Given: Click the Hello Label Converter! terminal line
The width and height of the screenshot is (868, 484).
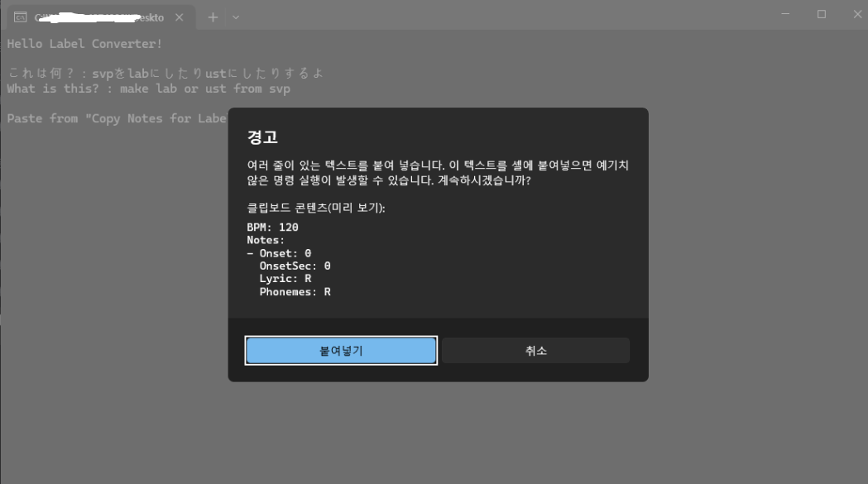Looking at the screenshot, I should (x=84, y=44).
